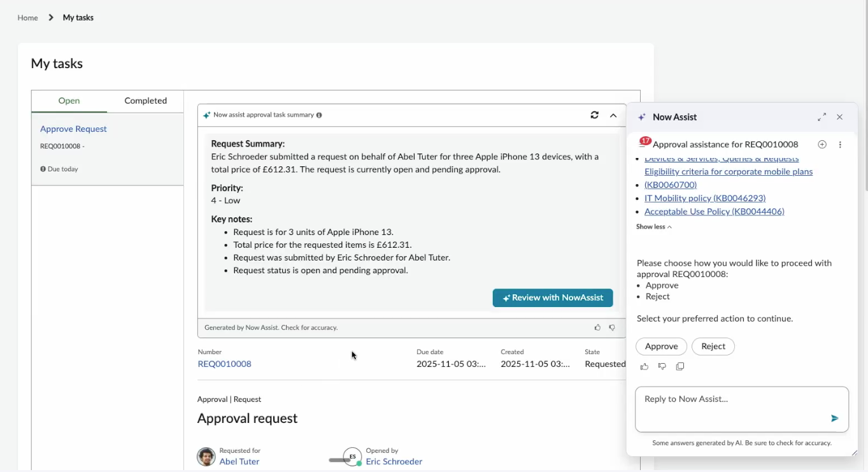Click the ES initials avatar
868x472 pixels.
tap(352, 457)
